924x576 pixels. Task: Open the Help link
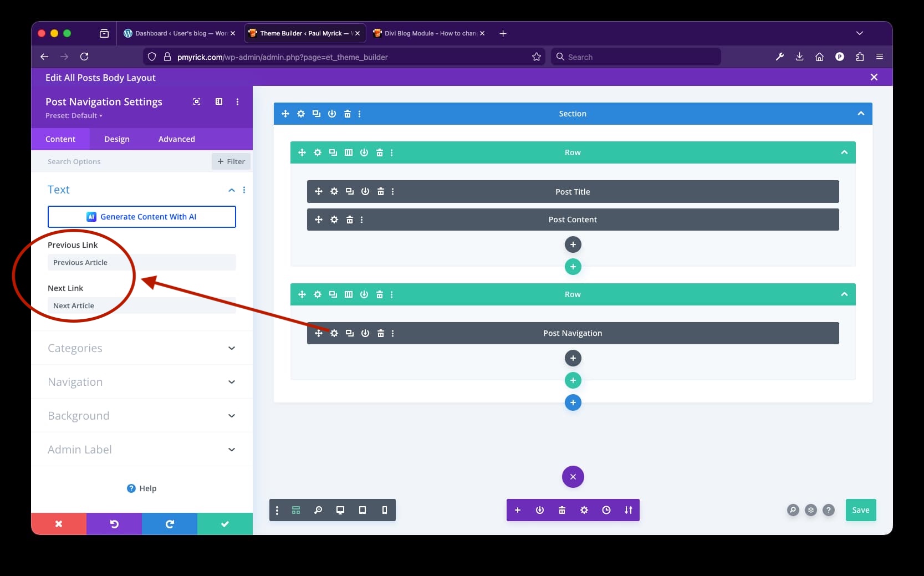point(142,488)
